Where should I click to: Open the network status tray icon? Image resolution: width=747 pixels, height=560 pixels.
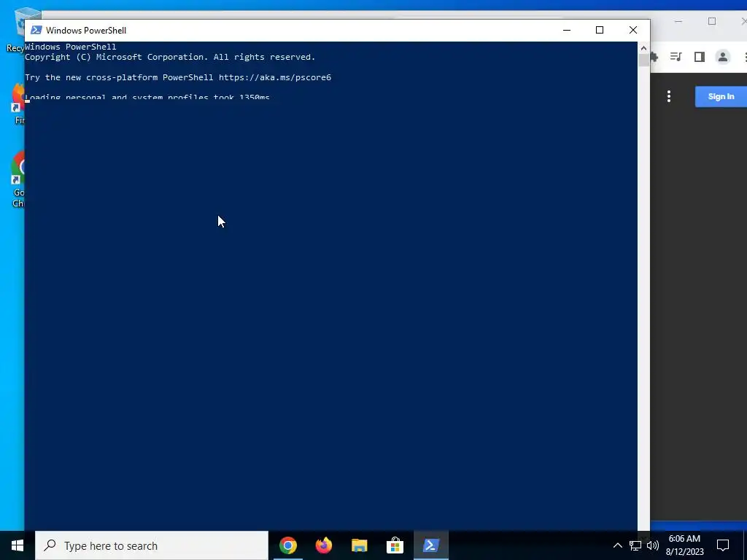coord(635,545)
